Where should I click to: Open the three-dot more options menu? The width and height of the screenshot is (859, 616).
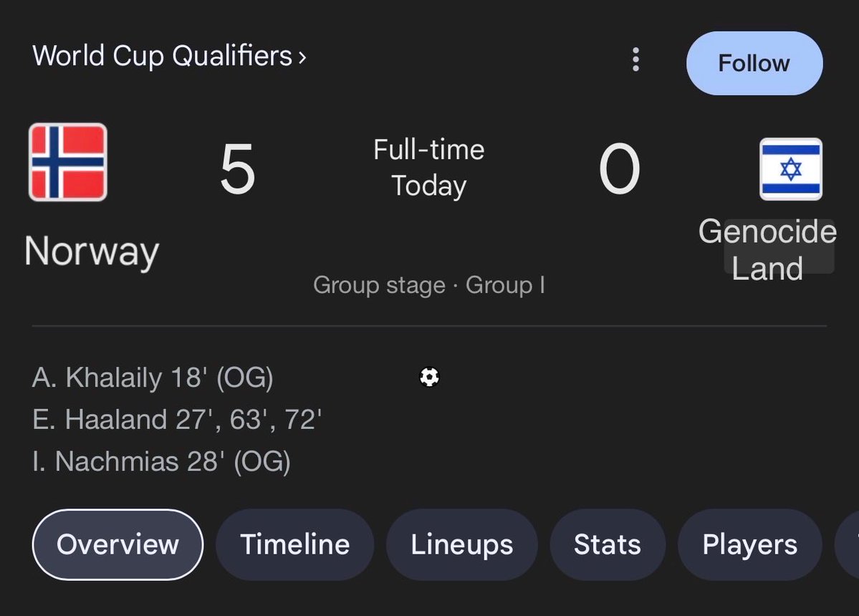tap(635, 60)
